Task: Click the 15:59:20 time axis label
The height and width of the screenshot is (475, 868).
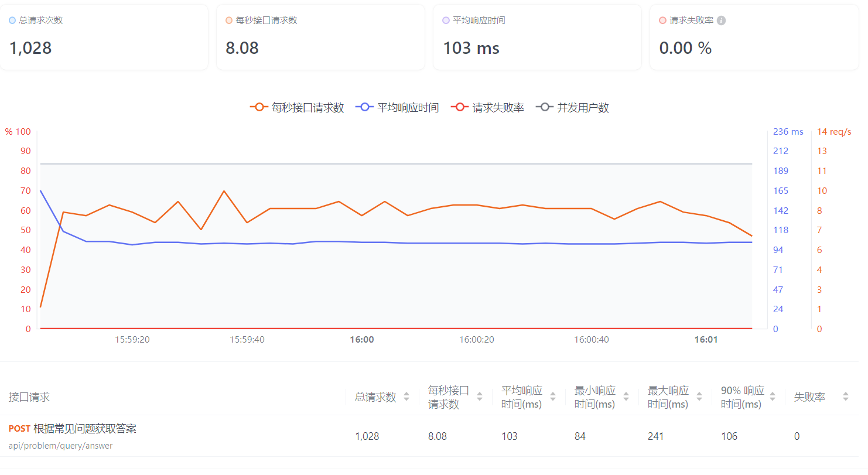Action: (x=132, y=340)
